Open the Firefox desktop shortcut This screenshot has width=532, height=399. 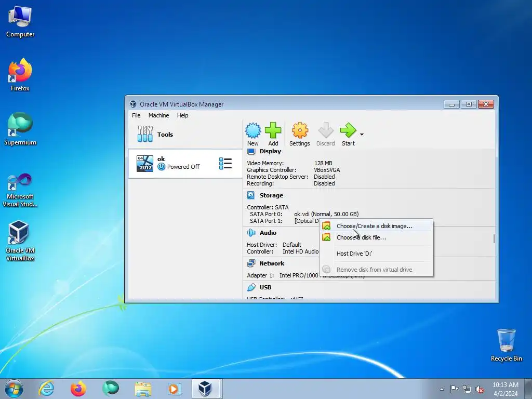pos(20,75)
